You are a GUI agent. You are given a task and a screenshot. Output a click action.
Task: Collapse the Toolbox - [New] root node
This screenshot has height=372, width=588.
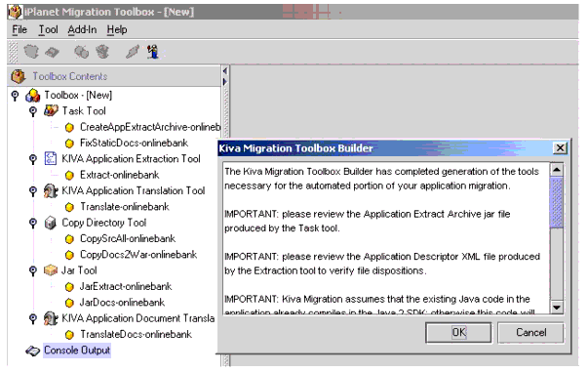(x=15, y=96)
